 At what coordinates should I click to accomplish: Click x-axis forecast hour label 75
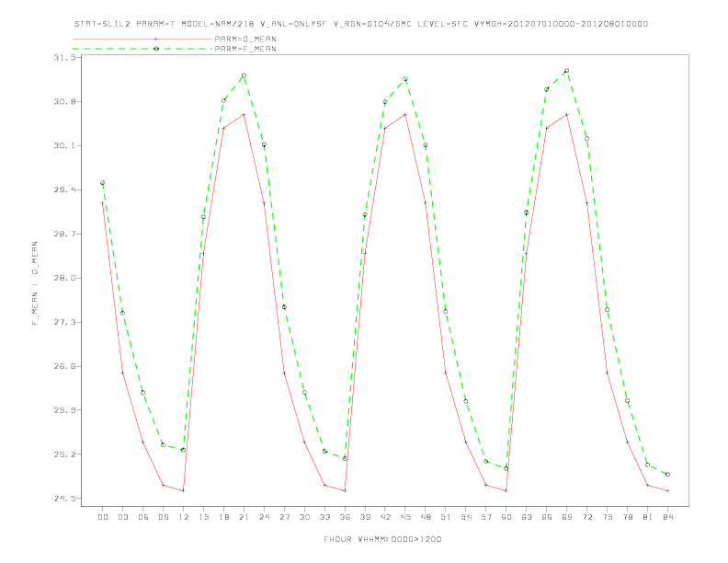click(608, 517)
